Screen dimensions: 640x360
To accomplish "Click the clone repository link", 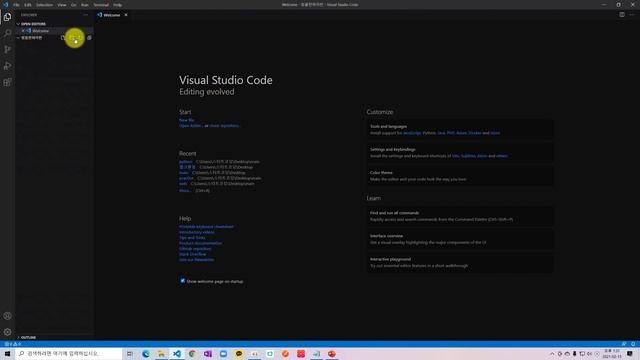I will (224, 126).
